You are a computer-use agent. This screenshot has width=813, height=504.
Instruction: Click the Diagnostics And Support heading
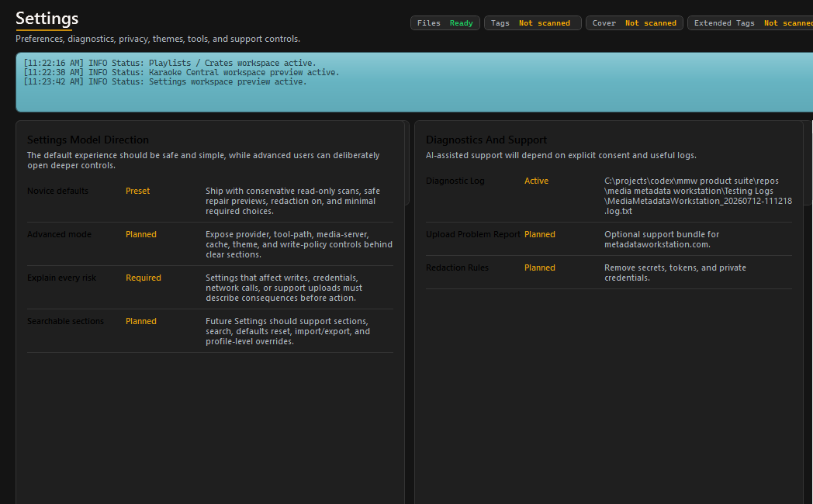point(486,140)
